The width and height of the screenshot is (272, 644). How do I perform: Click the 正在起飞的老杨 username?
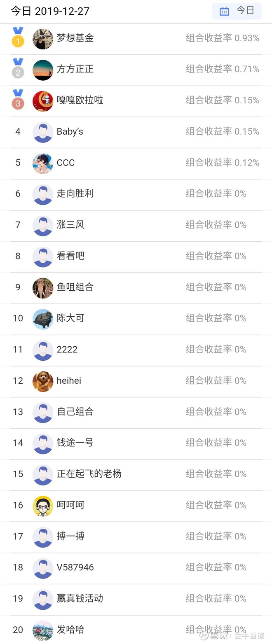tap(89, 474)
